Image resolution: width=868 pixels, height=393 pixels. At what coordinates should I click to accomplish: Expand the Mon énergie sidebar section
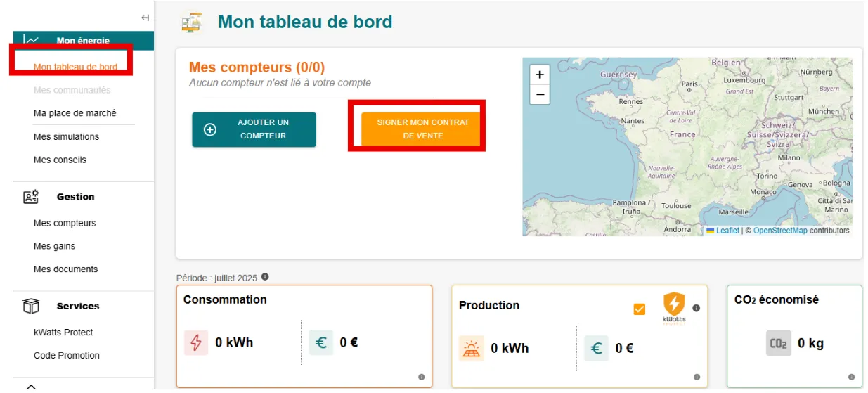(83, 41)
